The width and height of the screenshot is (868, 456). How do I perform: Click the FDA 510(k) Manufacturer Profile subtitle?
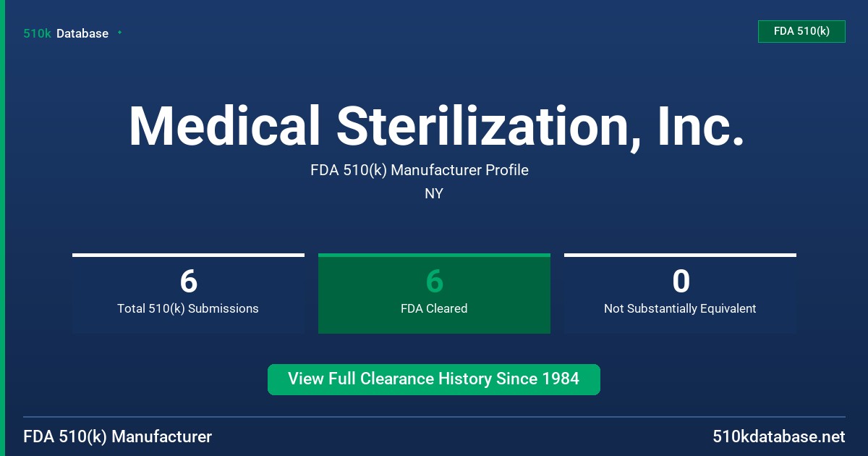point(420,171)
